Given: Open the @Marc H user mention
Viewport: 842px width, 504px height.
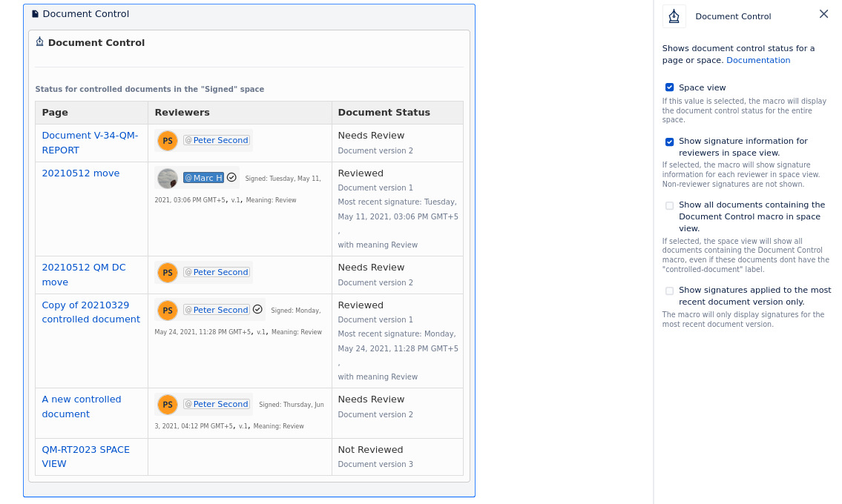Looking at the screenshot, I should pyautogui.click(x=203, y=177).
